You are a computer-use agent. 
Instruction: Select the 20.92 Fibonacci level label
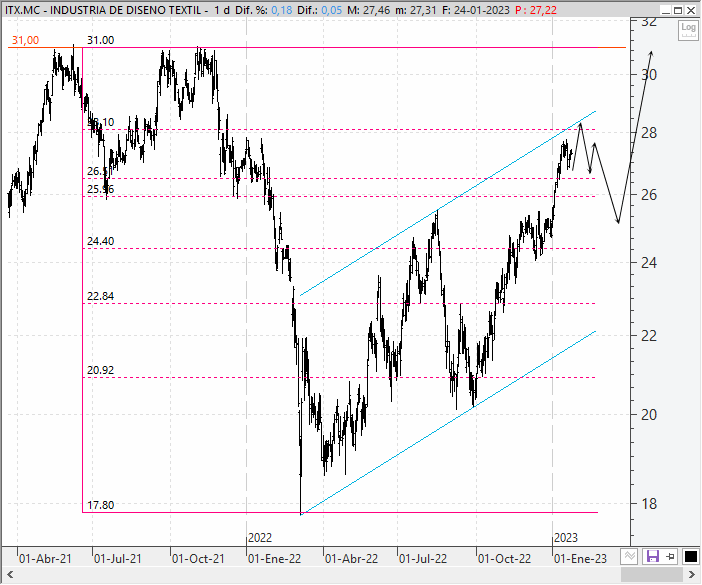(x=100, y=370)
